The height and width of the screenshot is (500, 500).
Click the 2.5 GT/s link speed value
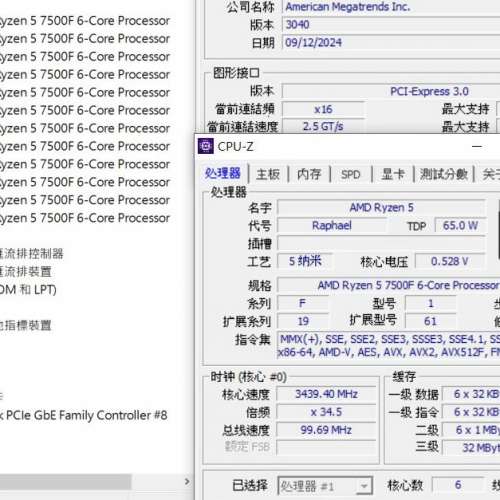pos(323,127)
